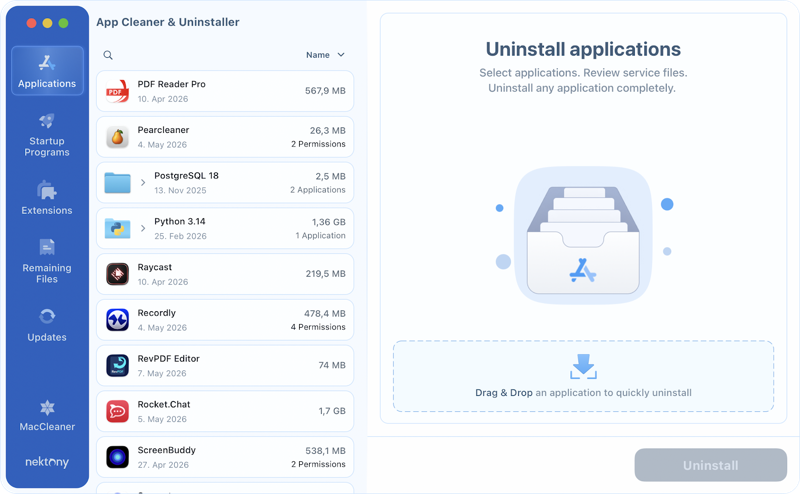Open the Applications sidebar section

pos(47,71)
